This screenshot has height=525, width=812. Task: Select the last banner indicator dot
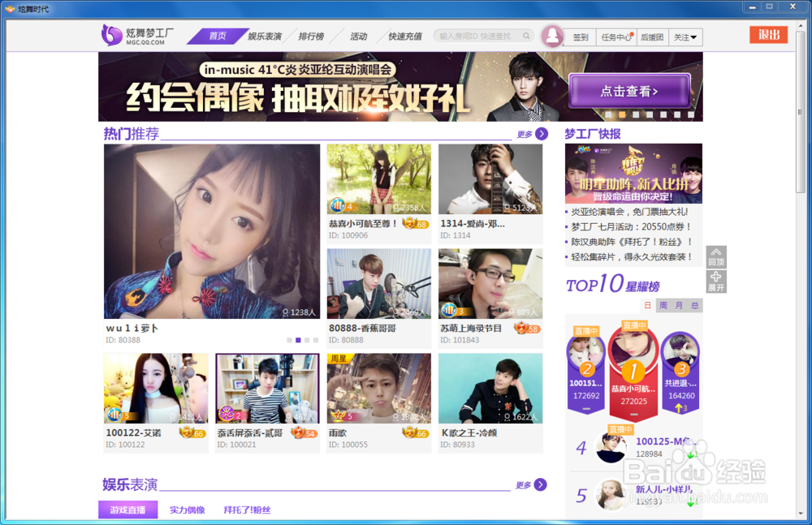(691, 115)
